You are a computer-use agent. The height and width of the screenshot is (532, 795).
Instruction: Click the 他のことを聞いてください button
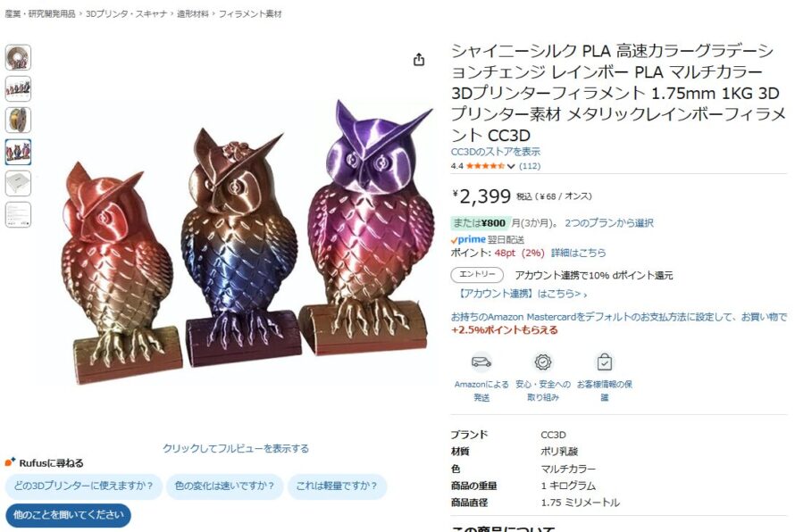[x=69, y=515]
